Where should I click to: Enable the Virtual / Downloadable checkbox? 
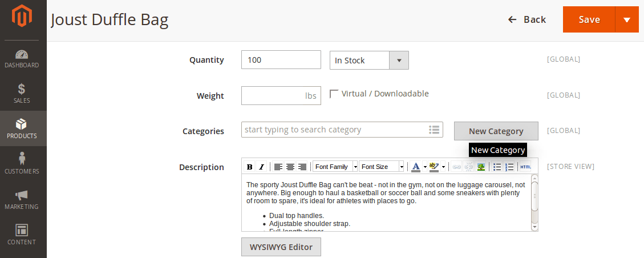pos(334,94)
